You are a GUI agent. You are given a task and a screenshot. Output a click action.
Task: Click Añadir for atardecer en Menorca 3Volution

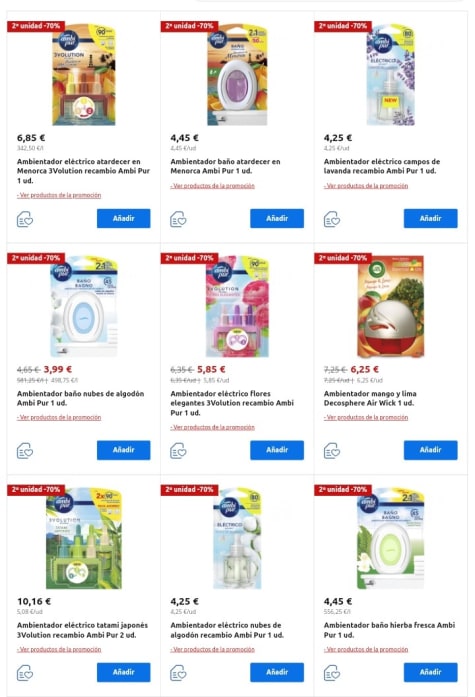pos(124,218)
